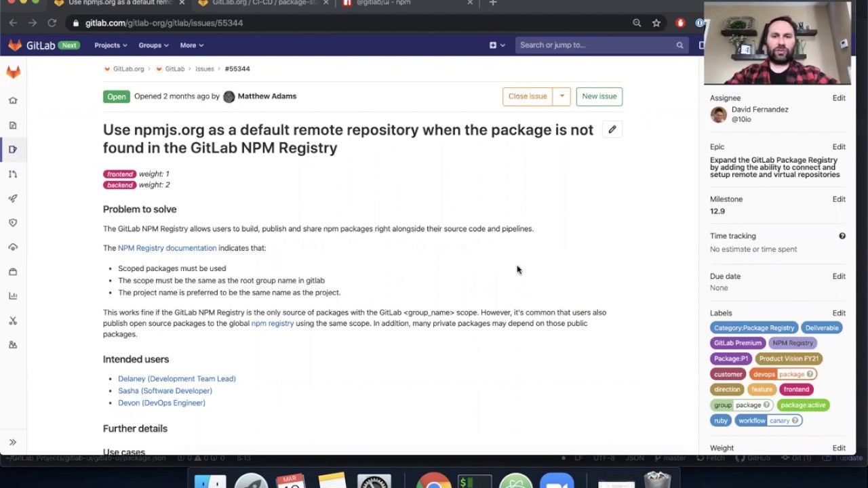Switch to the @gitlab/ui npm tab
The image size is (868, 488).
[x=383, y=3]
